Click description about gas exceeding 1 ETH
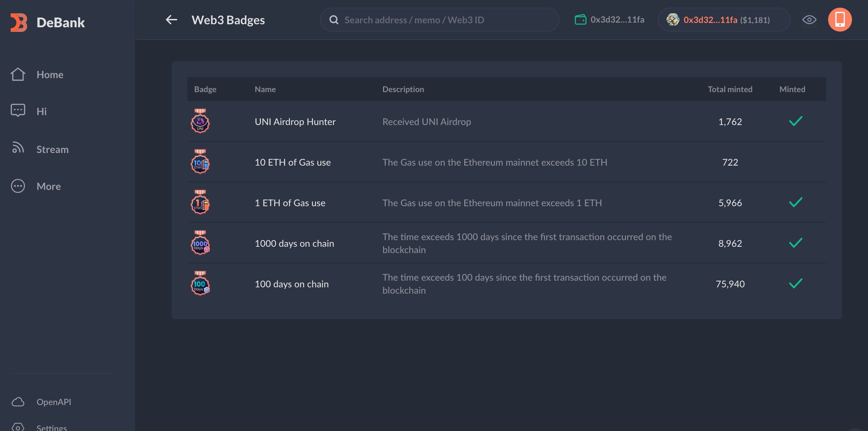868x431 pixels. [x=492, y=203]
